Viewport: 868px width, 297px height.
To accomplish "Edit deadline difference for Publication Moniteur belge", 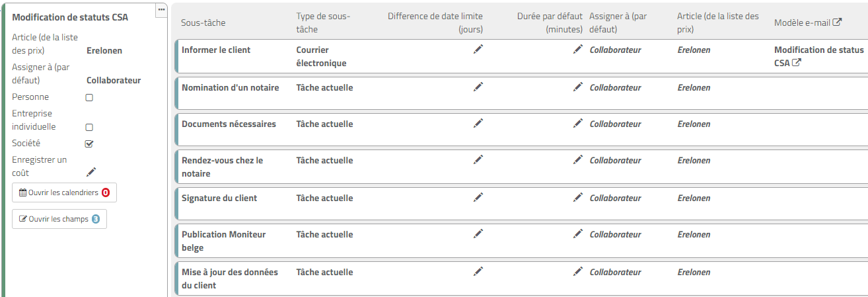I will coord(478,233).
